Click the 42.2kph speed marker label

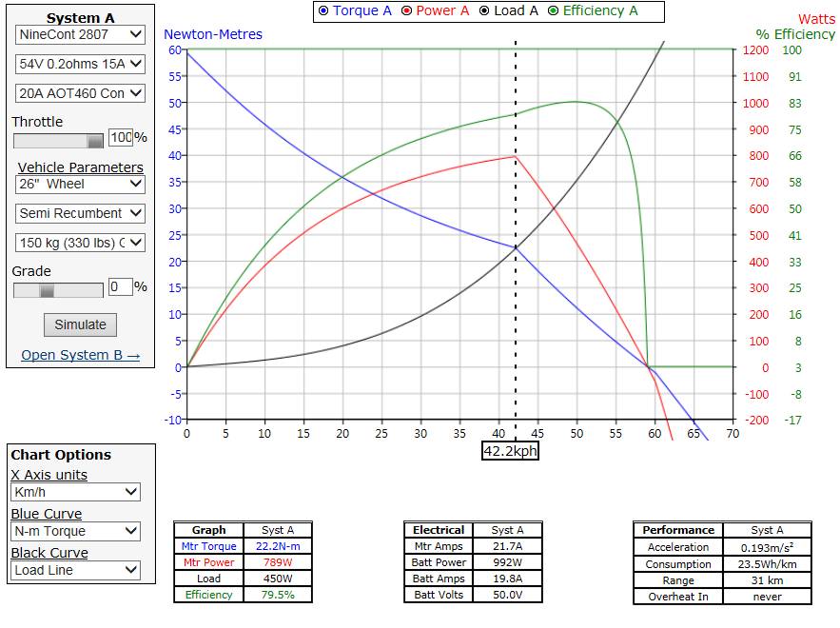(510, 451)
